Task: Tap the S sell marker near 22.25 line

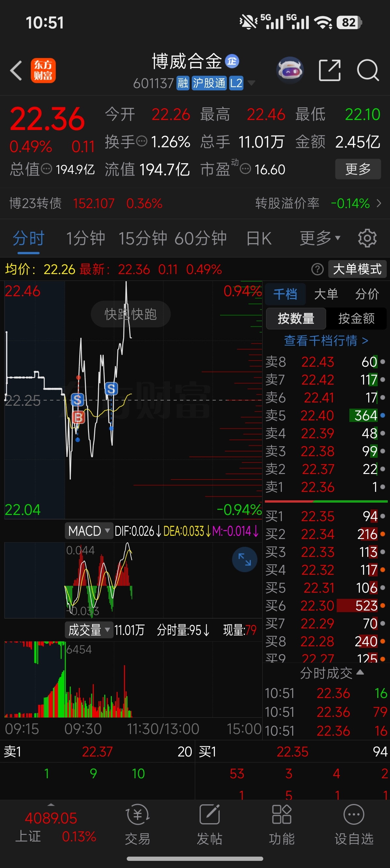Action: click(x=77, y=400)
